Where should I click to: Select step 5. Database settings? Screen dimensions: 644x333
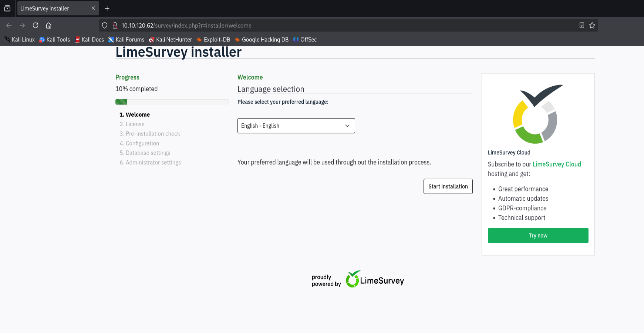pos(145,153)
